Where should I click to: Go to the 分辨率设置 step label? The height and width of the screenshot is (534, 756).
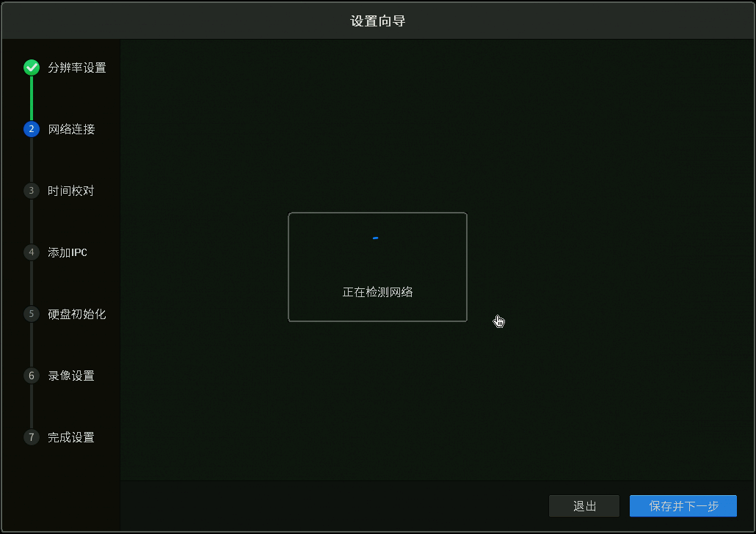[x=77, y=67]
